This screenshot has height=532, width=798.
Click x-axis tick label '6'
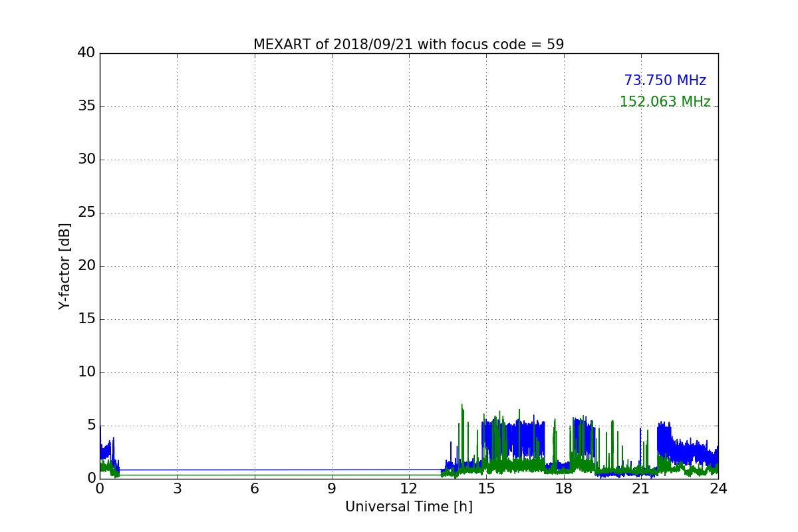pyautogui.click(x=255, y=489)
